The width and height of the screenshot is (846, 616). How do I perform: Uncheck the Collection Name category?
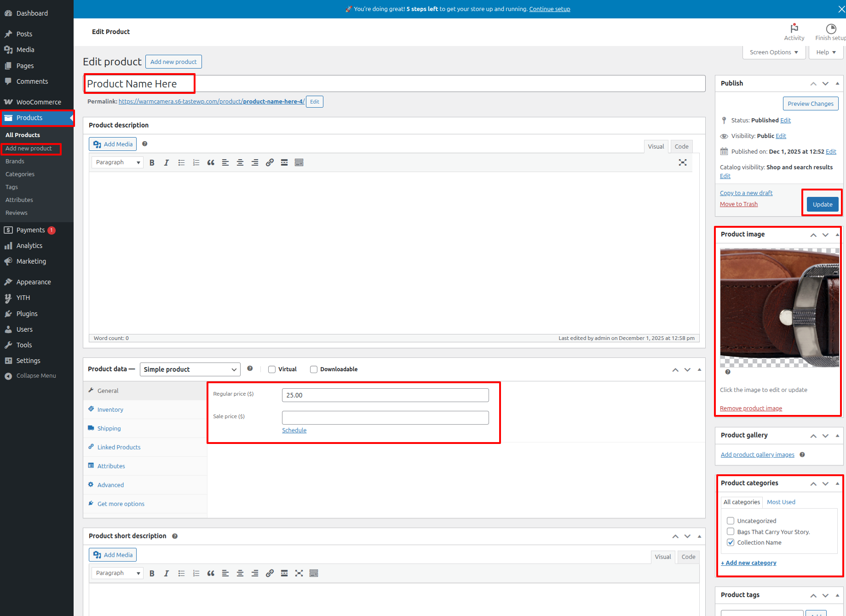click(x=731, y=542)
